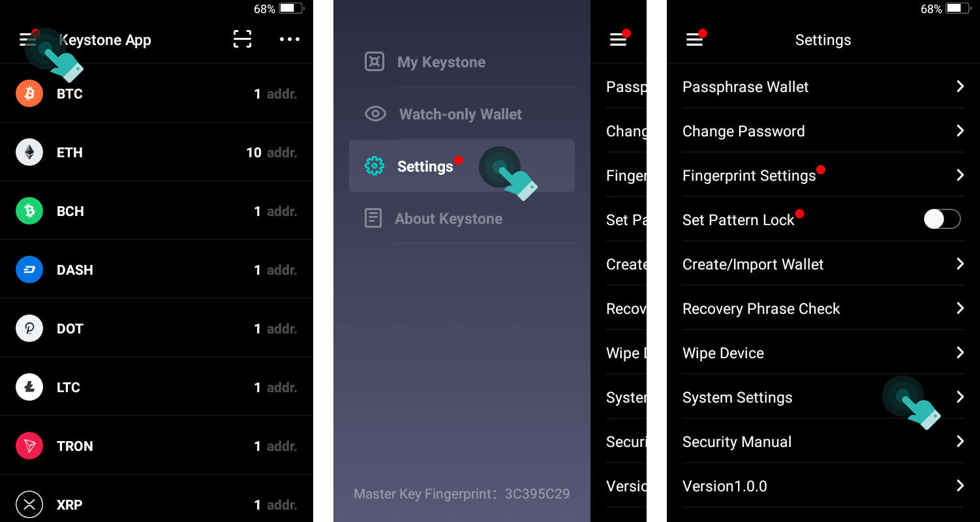This screenshot has height=522, width=980.
Task: Tap the My Keystone vault icon
Action: point(374,62)
